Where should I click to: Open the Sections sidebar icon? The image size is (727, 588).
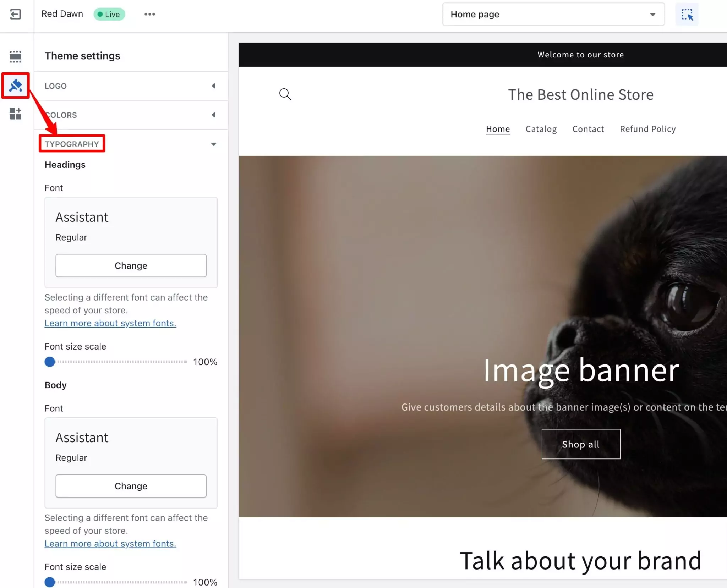pyautogui.click(x=15, y=56)
